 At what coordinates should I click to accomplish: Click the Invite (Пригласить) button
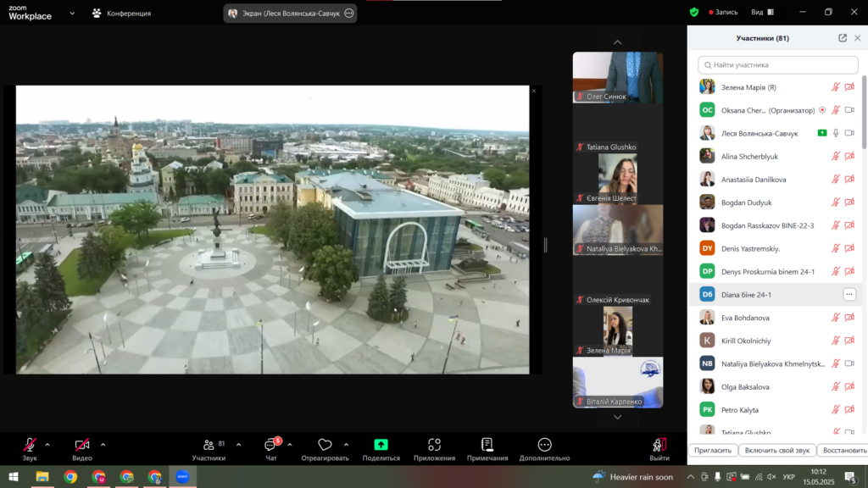point(711,451)
